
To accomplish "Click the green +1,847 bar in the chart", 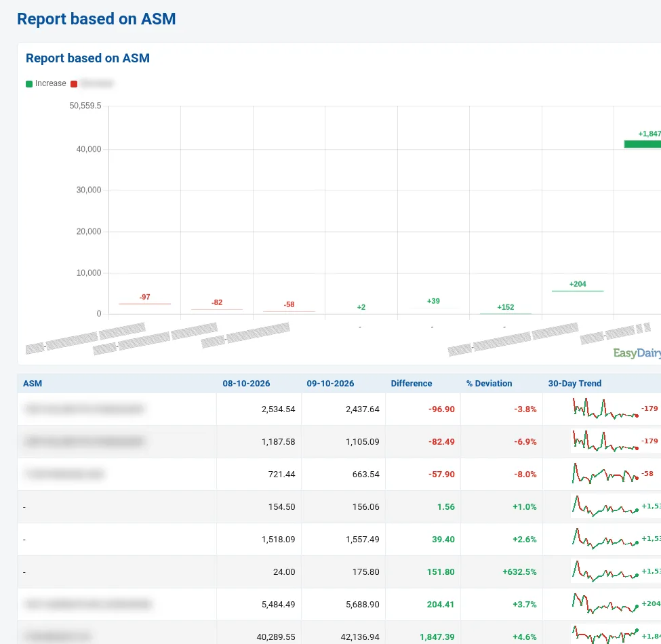I will (643, 144).
